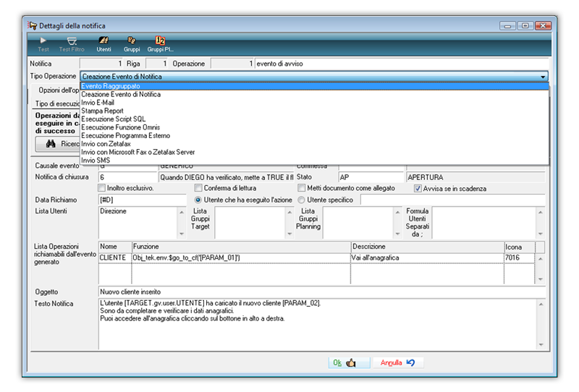Select Invio con Zetafax option
The height and width of the screenshot is (392, 579).
pos(314,144)
